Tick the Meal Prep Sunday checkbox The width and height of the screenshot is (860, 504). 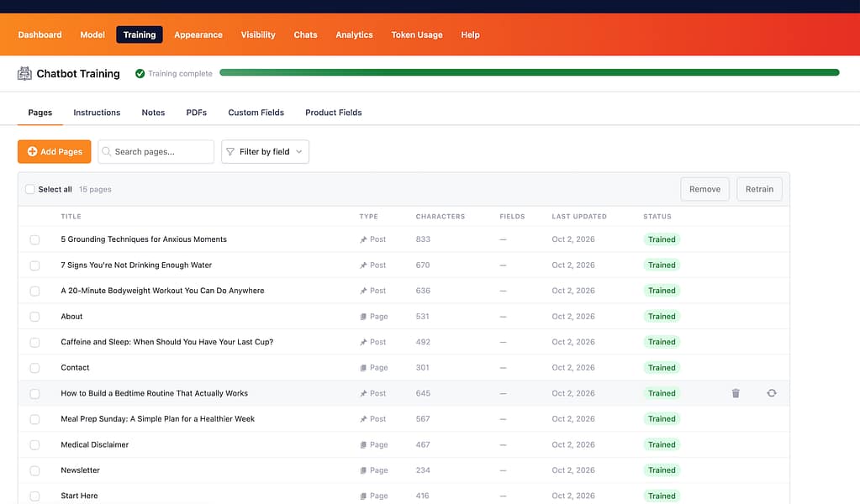pos(34,419)
